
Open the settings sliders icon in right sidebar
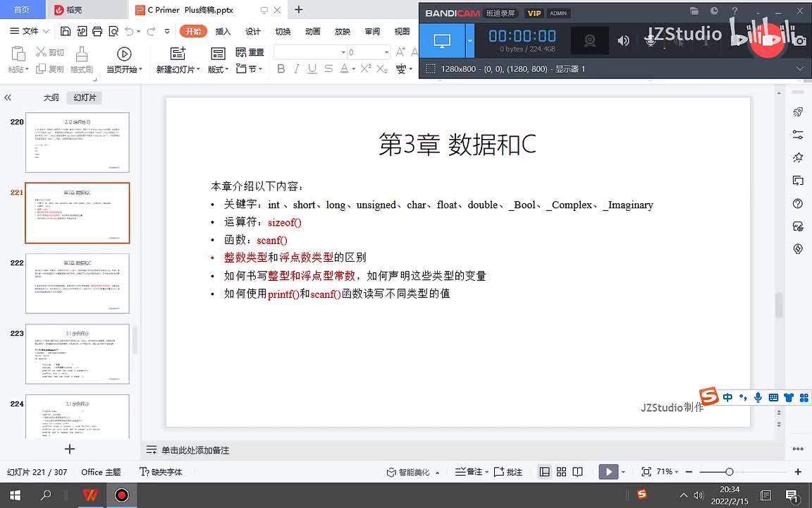pyautogui.click(x=797, y=135)
